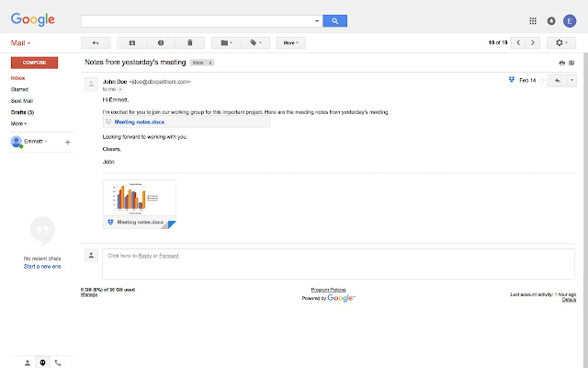Switch to the Hangouts conversations tab
Image resolution: width=588 pixels, height=368 pixels.
pyautogui.click(x=43, y=362)
